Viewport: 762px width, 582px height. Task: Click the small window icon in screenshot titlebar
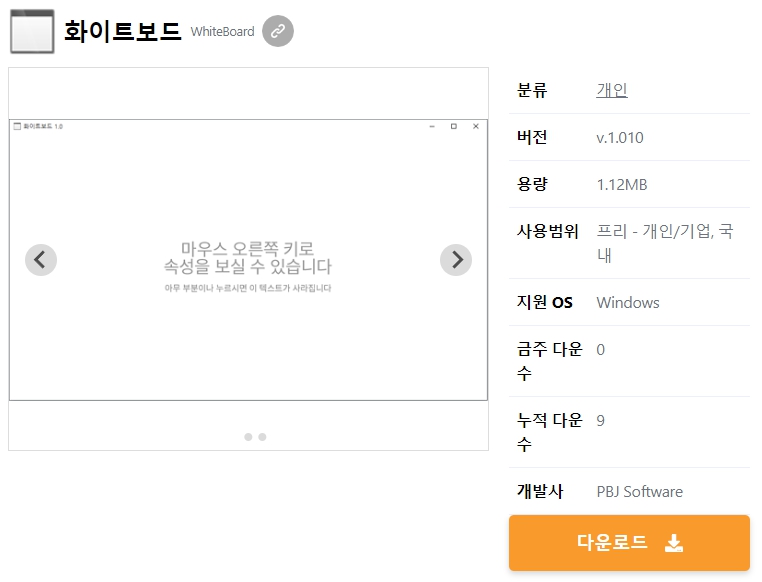(17, 126)
